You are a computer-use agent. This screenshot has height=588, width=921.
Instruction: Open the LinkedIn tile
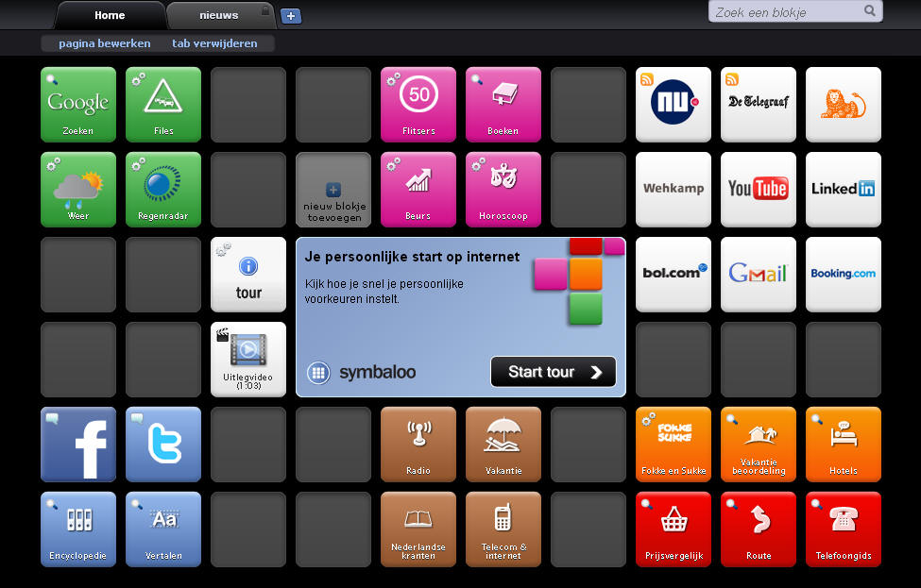point(844,190)
